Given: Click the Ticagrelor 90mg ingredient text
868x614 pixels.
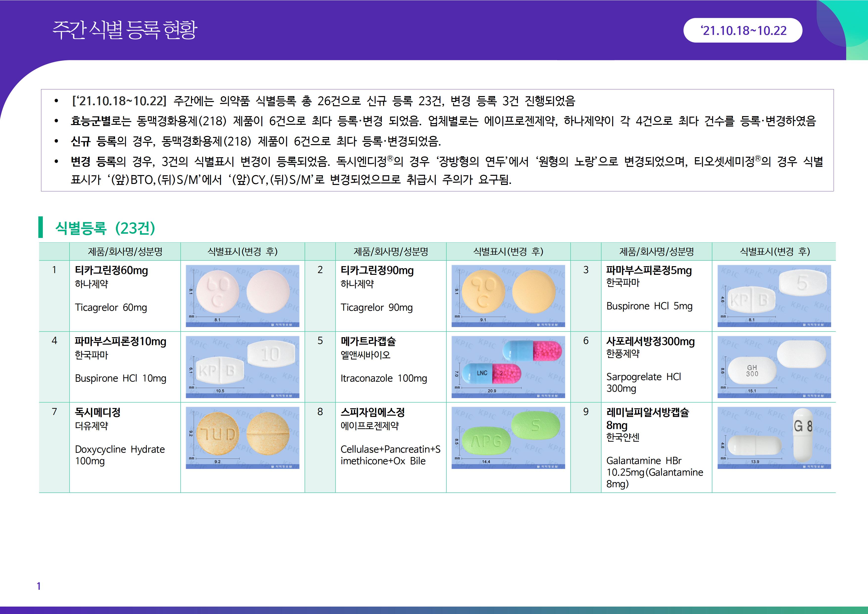Looking at the screenshot, I should point(376,307).
